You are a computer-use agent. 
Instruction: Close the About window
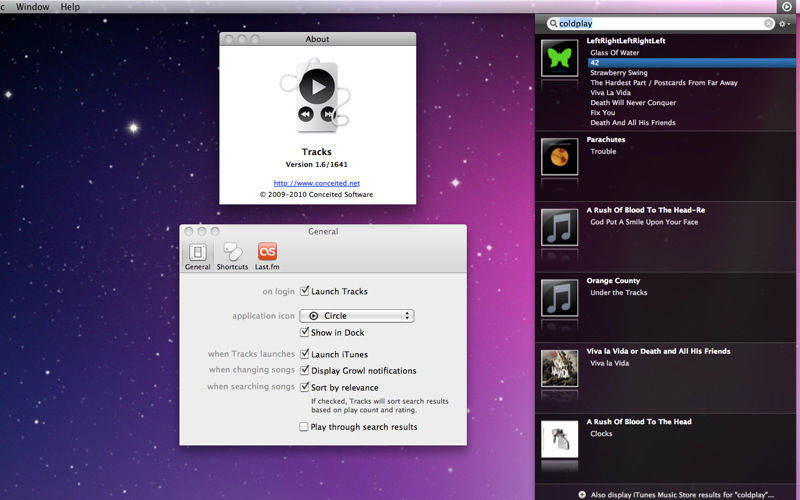[229, 39]
